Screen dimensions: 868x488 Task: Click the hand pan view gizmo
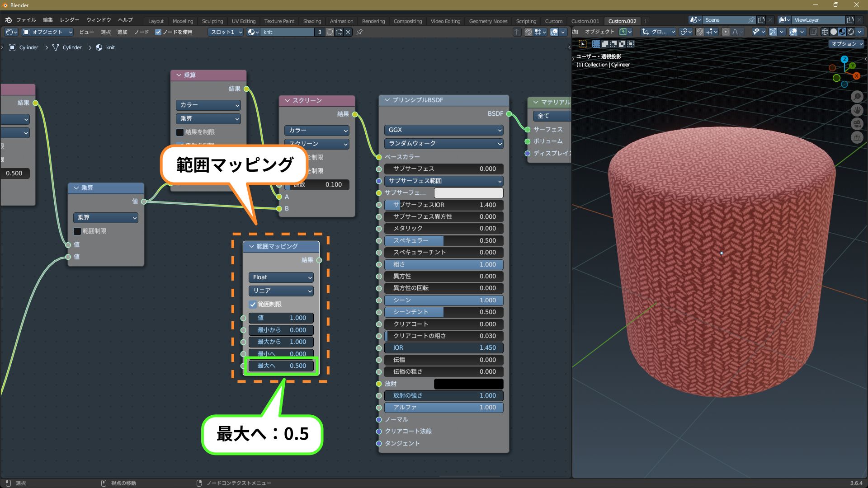click(x=857, y=110)
